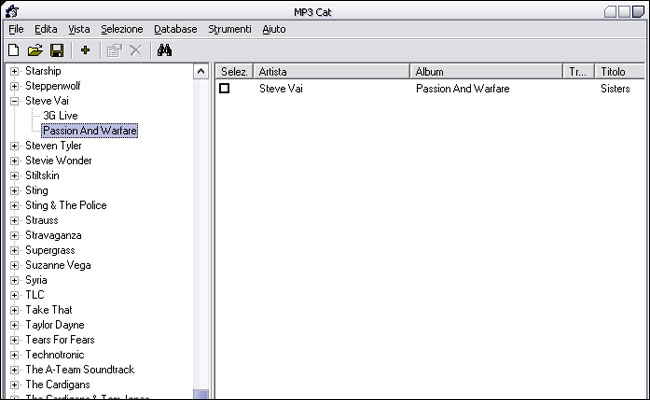Image resolution: width=650 pixels, height=400 pixels.
Task: Collapse the Steve Vai tree node
Action: [x=14, y=101]
